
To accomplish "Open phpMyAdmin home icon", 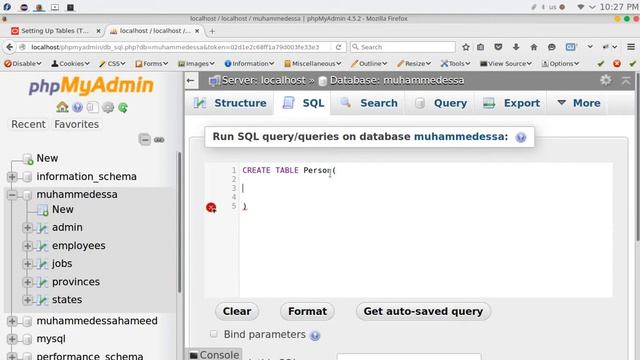I will point(62,107).
